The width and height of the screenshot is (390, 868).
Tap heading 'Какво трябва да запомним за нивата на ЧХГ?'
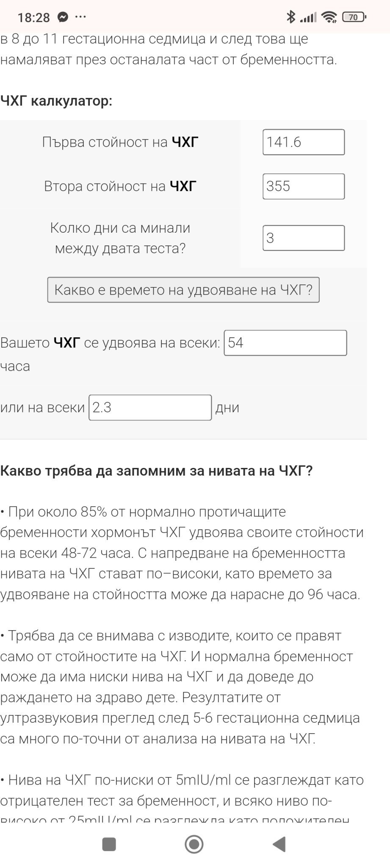[x=156, y=471]
